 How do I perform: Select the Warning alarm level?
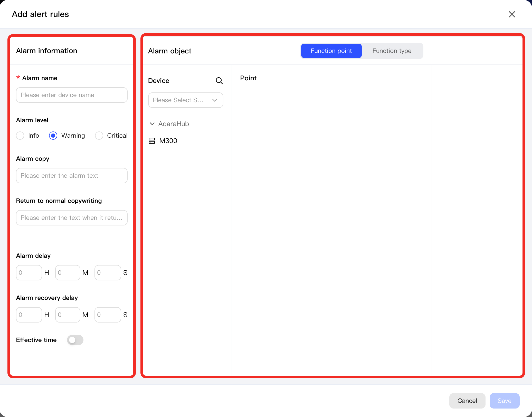53,136
